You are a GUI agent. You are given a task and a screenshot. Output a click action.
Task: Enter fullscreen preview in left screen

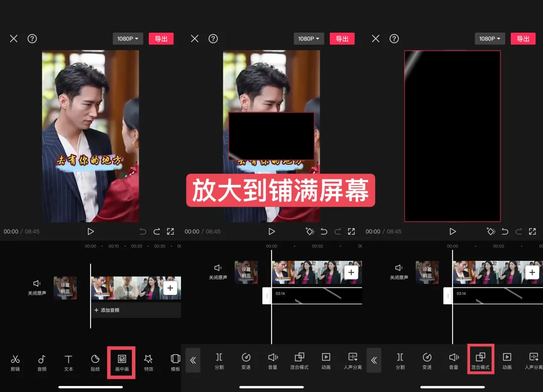point(170,231)
